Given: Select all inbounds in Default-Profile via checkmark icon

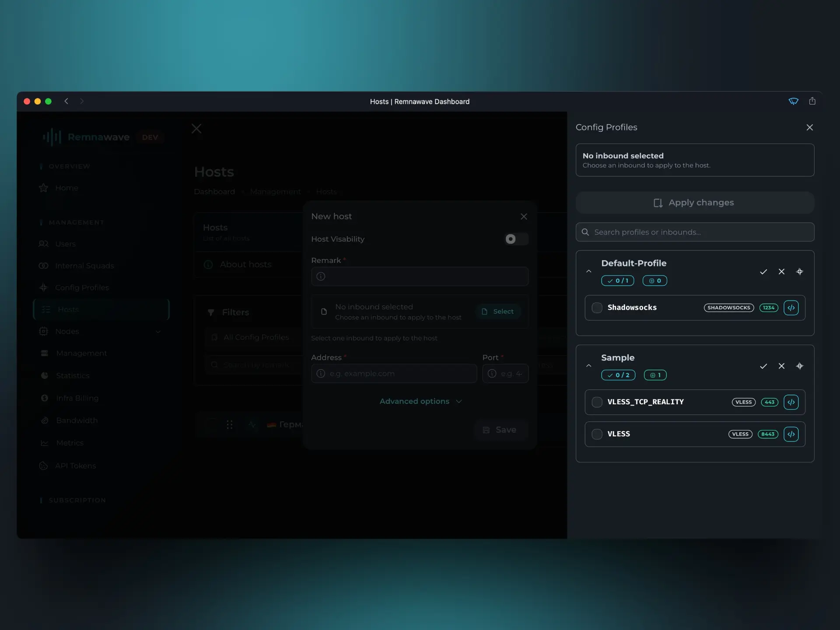Looking at the screenshot, I should tap(764, 272).
